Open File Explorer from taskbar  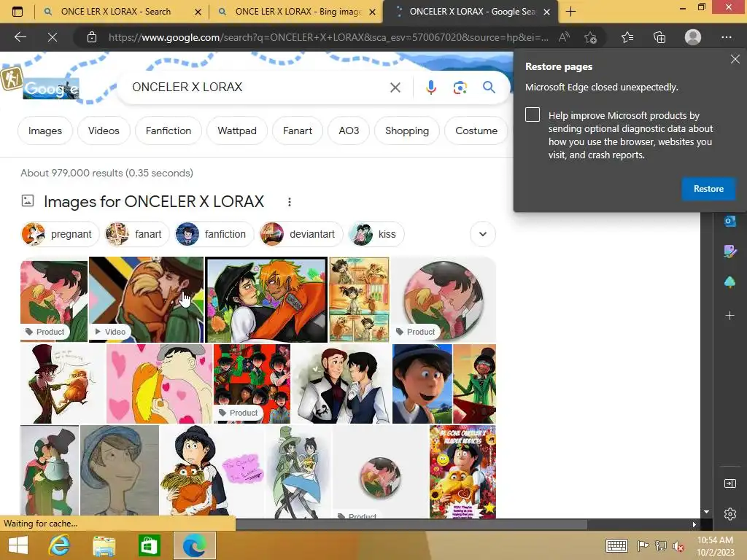(x=104, y=545)
